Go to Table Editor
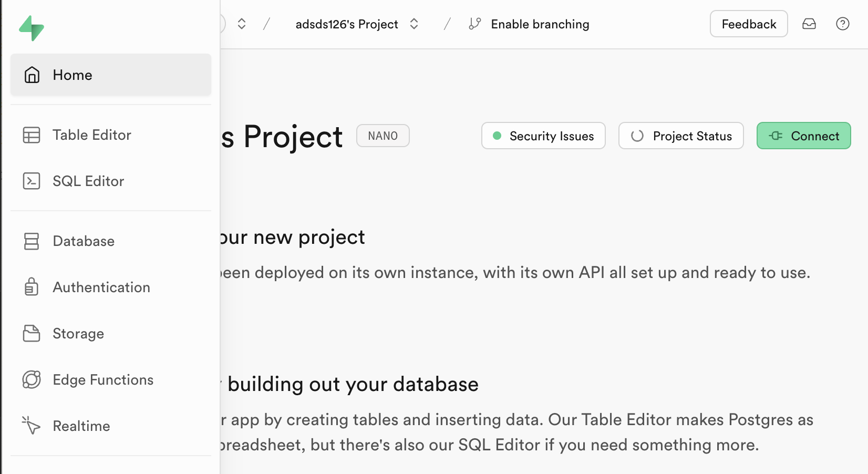This screenshot has width=868, height=474. (x=111, y=135)
